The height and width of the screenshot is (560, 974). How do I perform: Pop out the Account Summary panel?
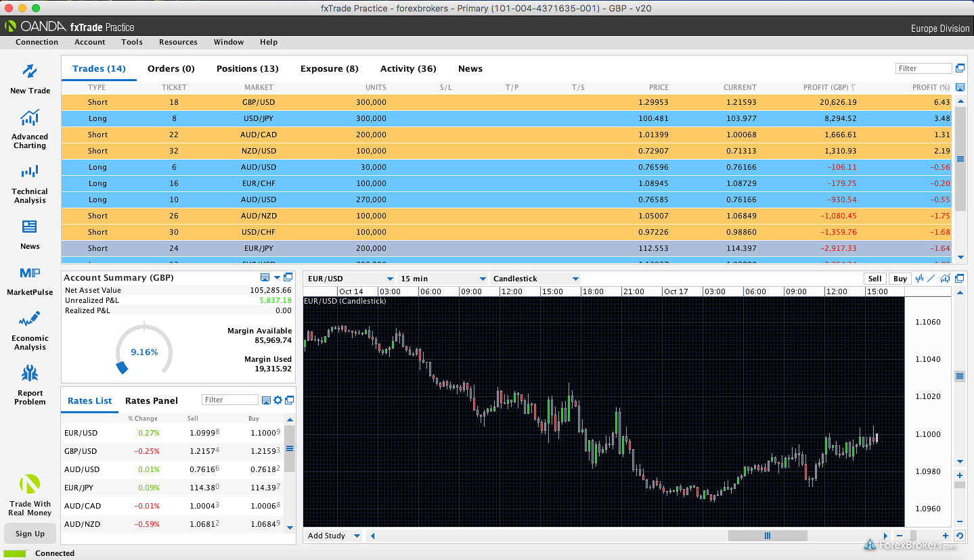pos(288,277)
